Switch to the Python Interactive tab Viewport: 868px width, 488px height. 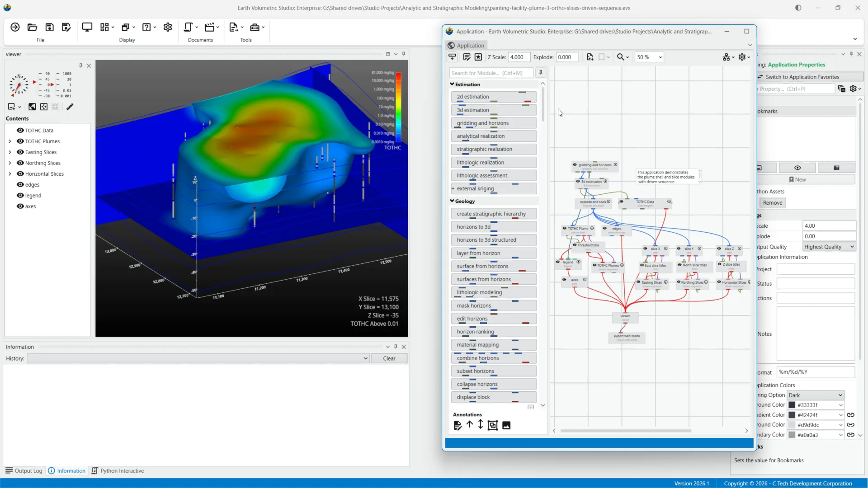tap(118, 470)
